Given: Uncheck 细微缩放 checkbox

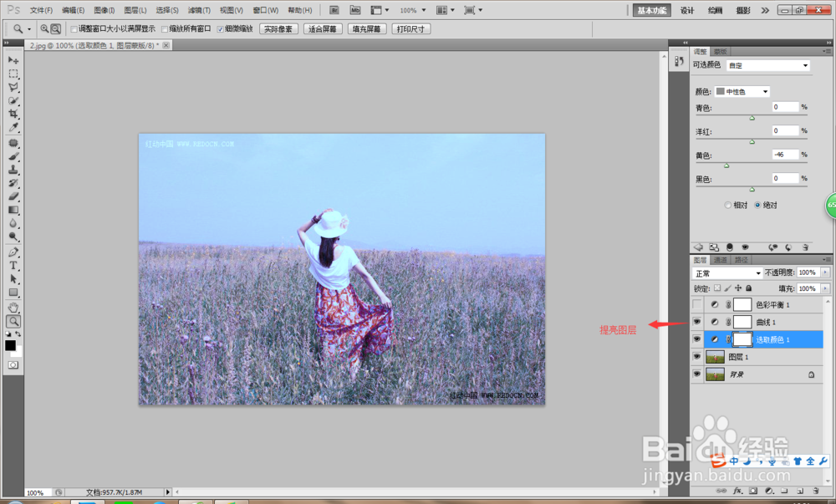Looking at the screenshot, I should coord(220,29).
